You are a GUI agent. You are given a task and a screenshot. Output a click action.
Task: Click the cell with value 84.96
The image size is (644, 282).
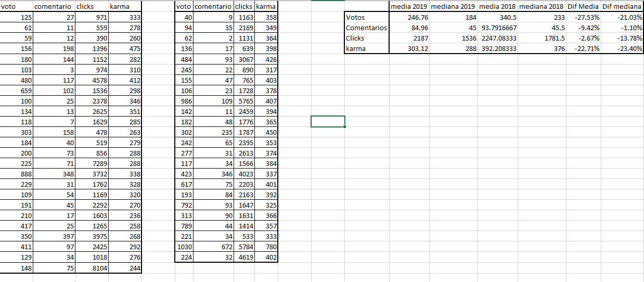pyautogui.click(x=409, y=28)
